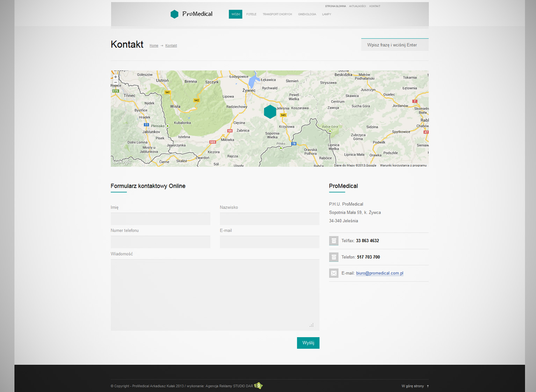Click the ProMedical hexagon logo
This screenshot has width=536, height=392.
(174, 14)
